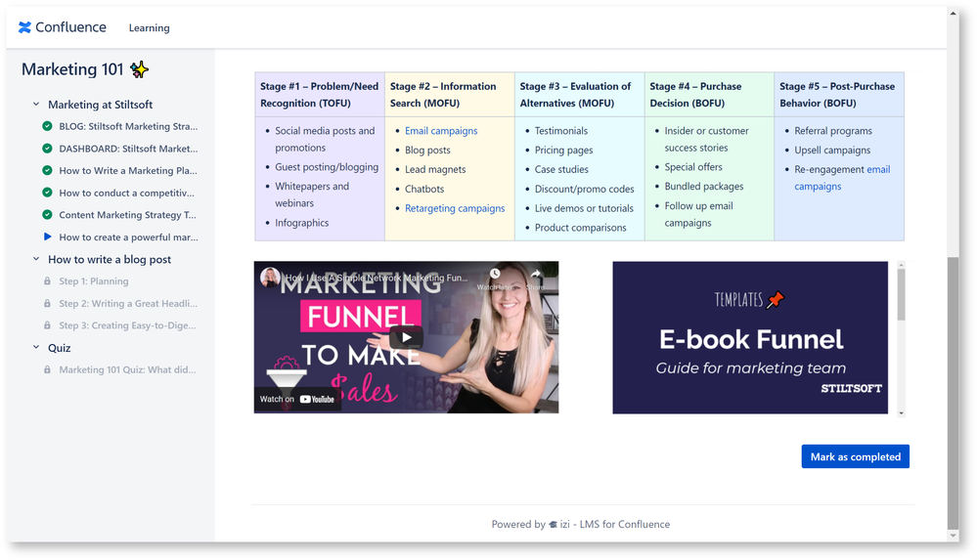The image size is (977, 560).
Task: Click the Marketing at Stiltsoft heading
Action: click(x=101, y=105)
